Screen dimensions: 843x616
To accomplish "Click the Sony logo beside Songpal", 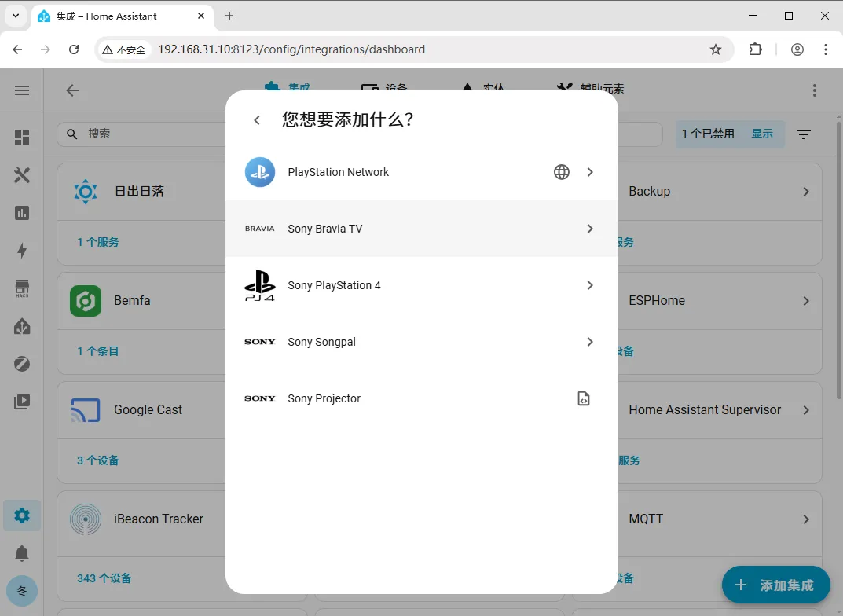I will pyautogui.click(x=260, y=342).
